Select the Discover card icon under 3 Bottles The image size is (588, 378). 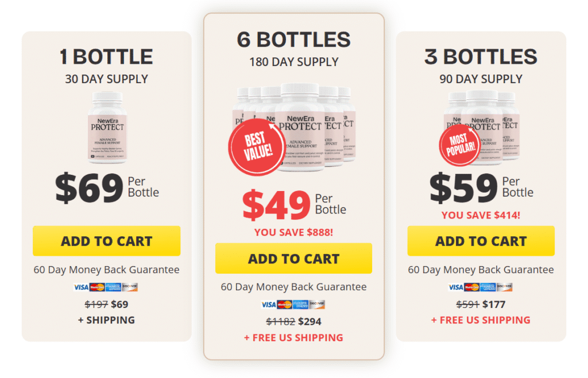504,287
